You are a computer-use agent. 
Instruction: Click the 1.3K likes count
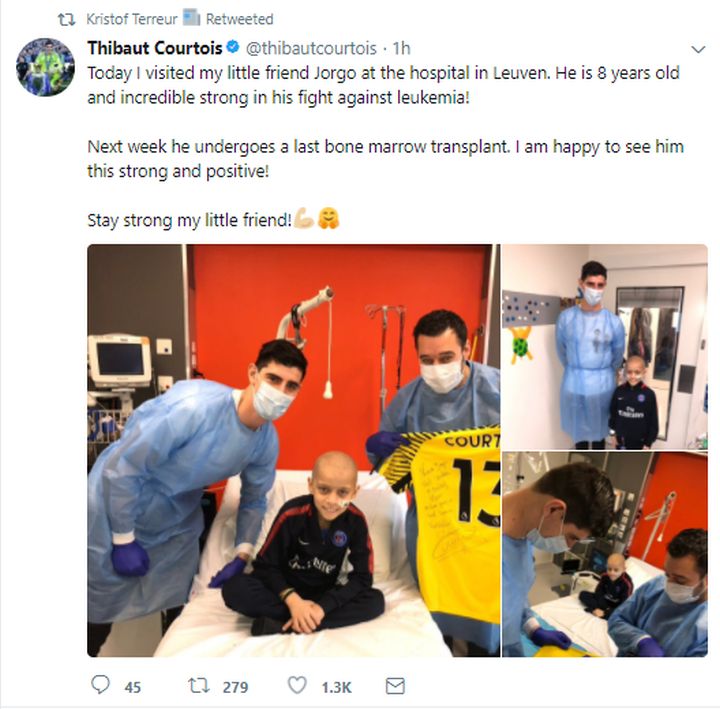(337, 687)
